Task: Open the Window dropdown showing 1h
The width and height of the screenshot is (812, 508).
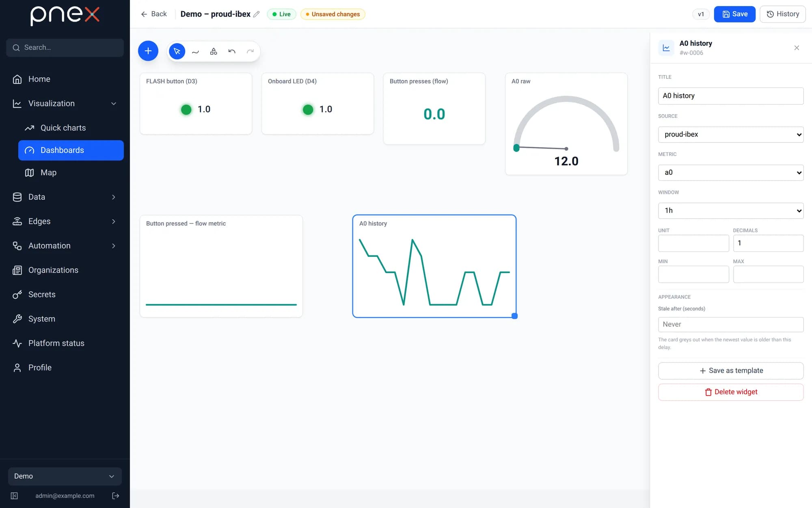Action: pyautogui.click(x=730, y=211)
